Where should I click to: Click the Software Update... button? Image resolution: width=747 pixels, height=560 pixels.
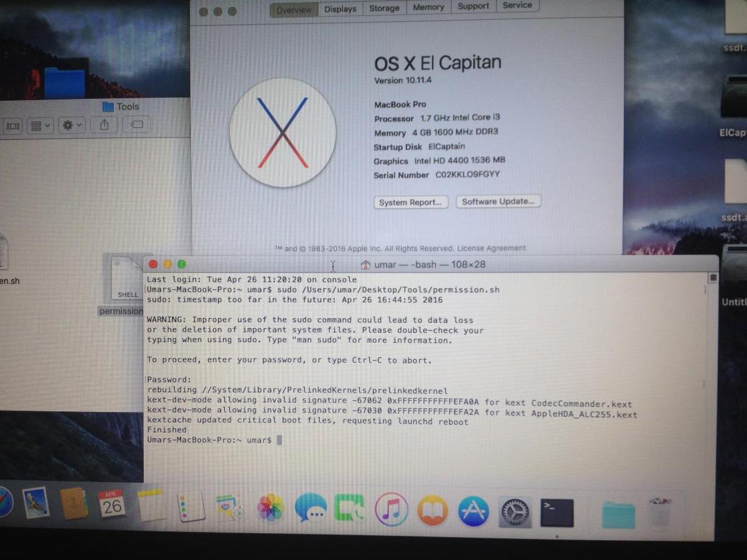tap(498, 202)
